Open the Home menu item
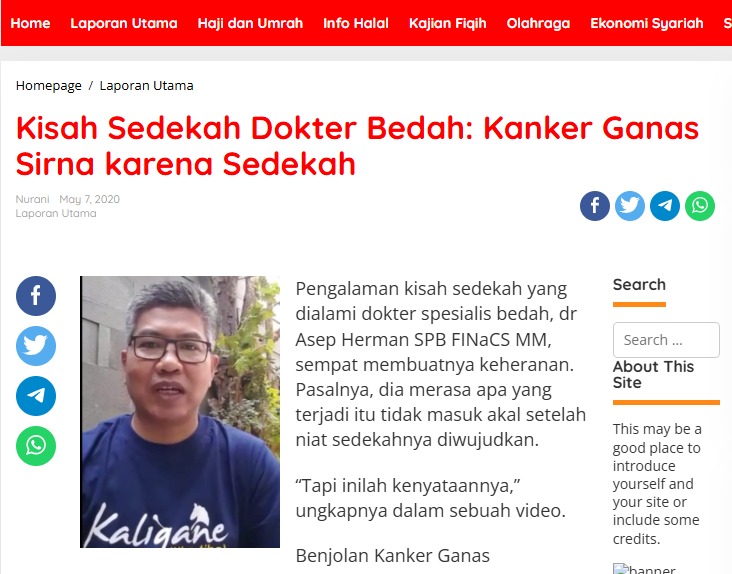Viewport: 732px width, 574px height. click(30, 23)
